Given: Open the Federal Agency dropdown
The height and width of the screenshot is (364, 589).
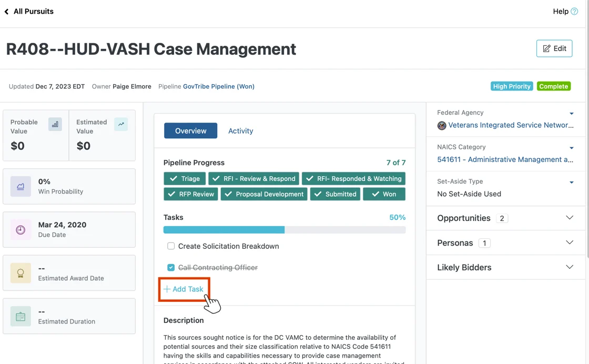Looking at the screenshot, I should (572, 113).
